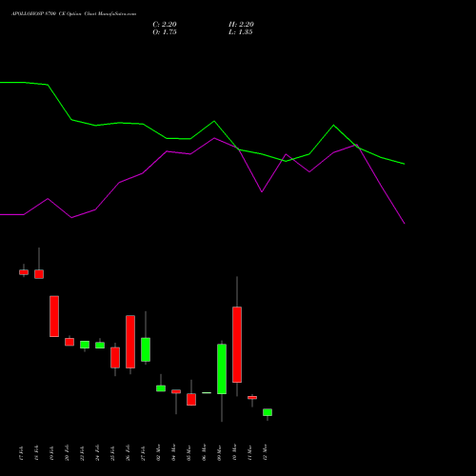This screenshot has width=476, height=476.
Task: Click the last green candle for 12 Mar
Action: point(268,412)
